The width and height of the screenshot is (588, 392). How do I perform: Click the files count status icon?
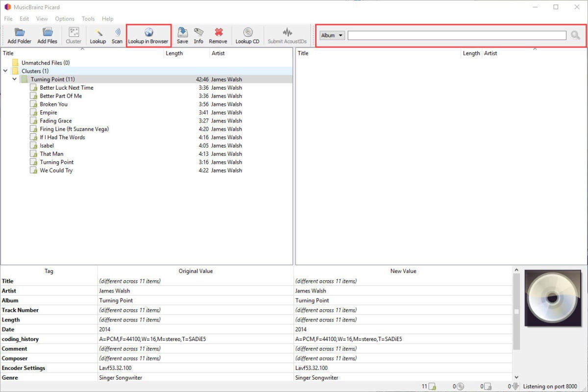[x=433, y=387]
